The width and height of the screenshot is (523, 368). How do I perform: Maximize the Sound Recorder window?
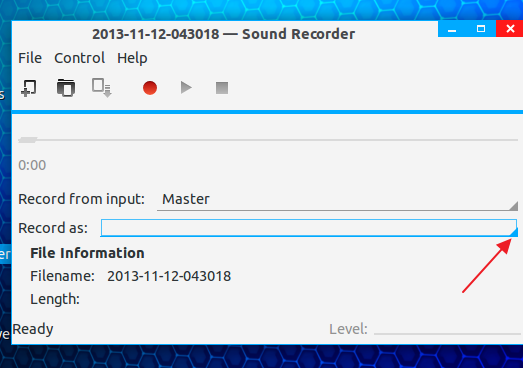(x=481, y=29)
